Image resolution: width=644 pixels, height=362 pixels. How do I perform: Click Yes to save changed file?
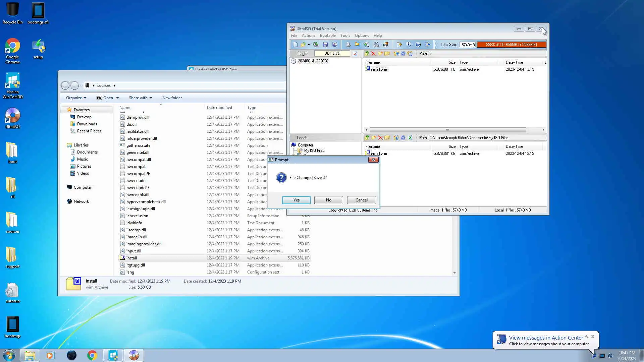[296, 200]
